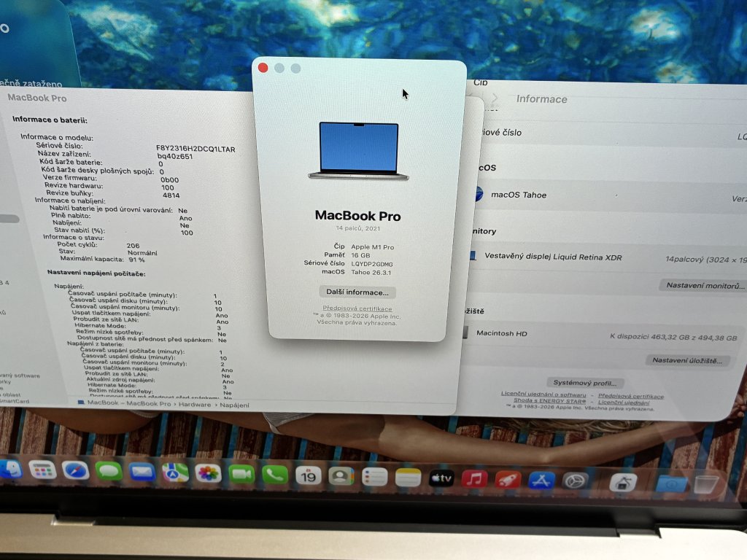Open the Mail app icon
Viewport: 747px width, 560px height.
[x=142, y=472]
